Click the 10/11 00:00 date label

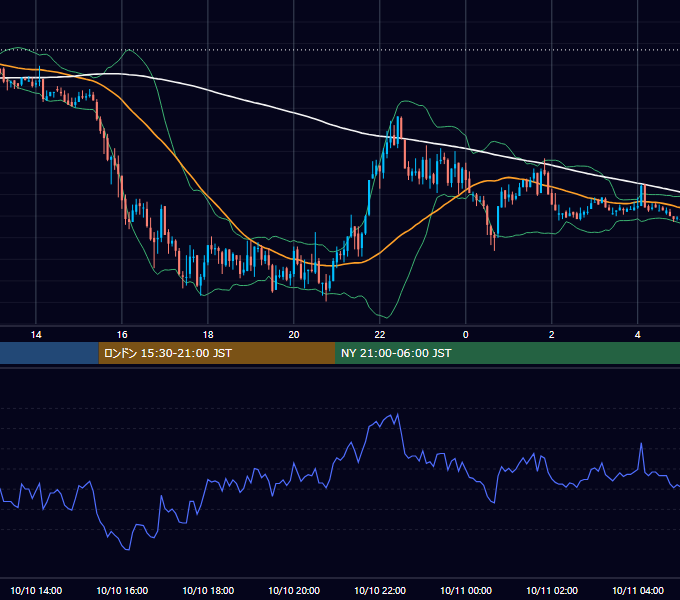tap(465, 590)
